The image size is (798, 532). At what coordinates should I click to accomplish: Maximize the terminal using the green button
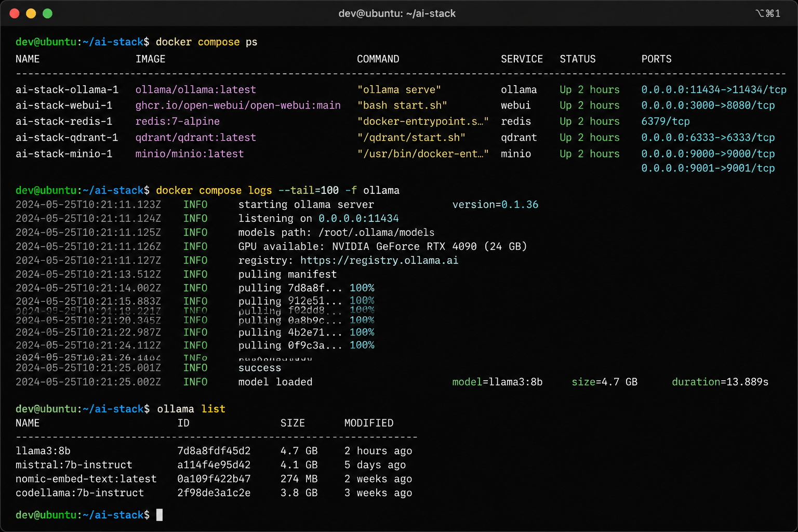point(47,14)
